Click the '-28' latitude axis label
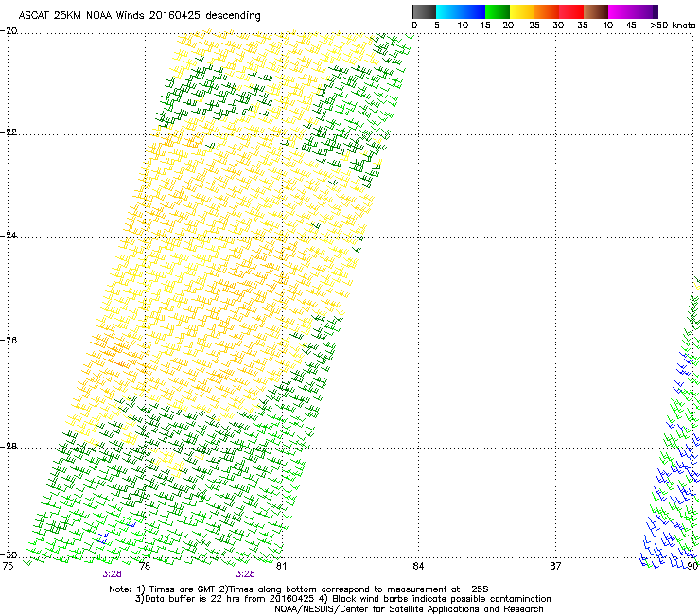Viewport: 700px width, 615px height. (x=9, y=447)
